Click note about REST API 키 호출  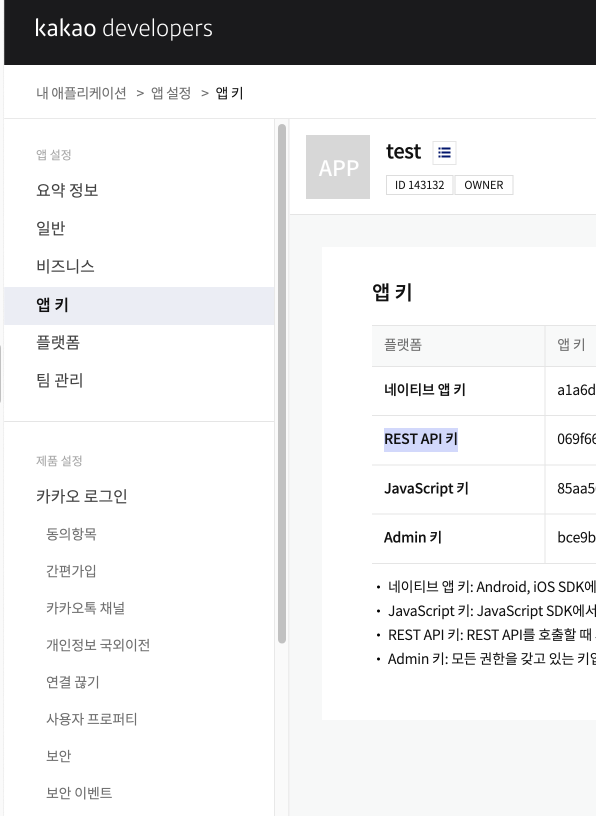coord(491,635)
